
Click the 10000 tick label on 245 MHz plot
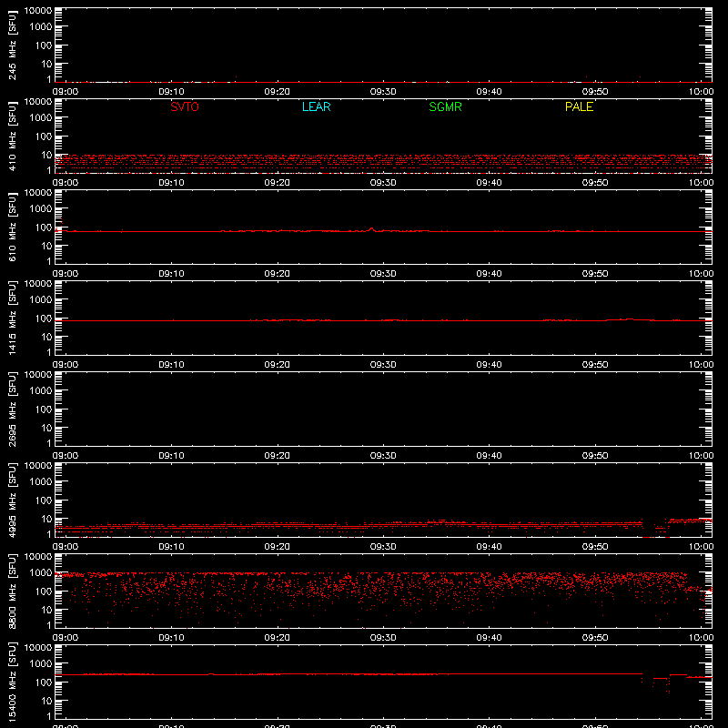point(38,11)
